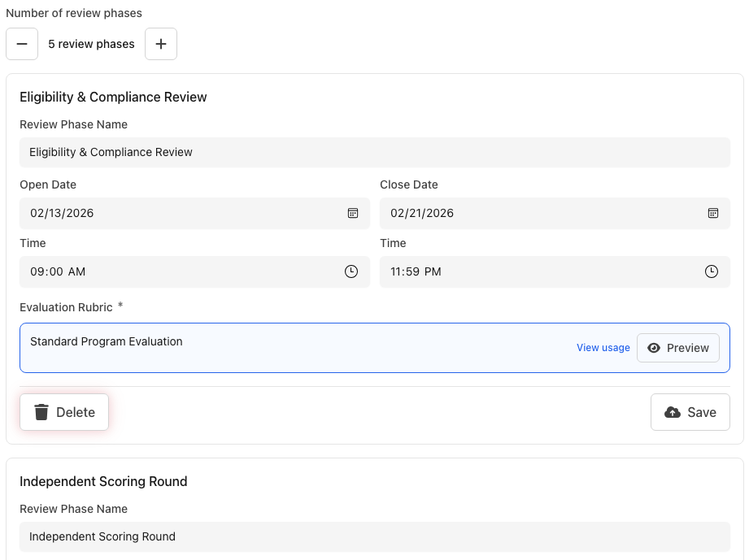The image size is (749, 560).
Task: Click the Close Date field showing 02/21/2026
Action: (529, 213)
